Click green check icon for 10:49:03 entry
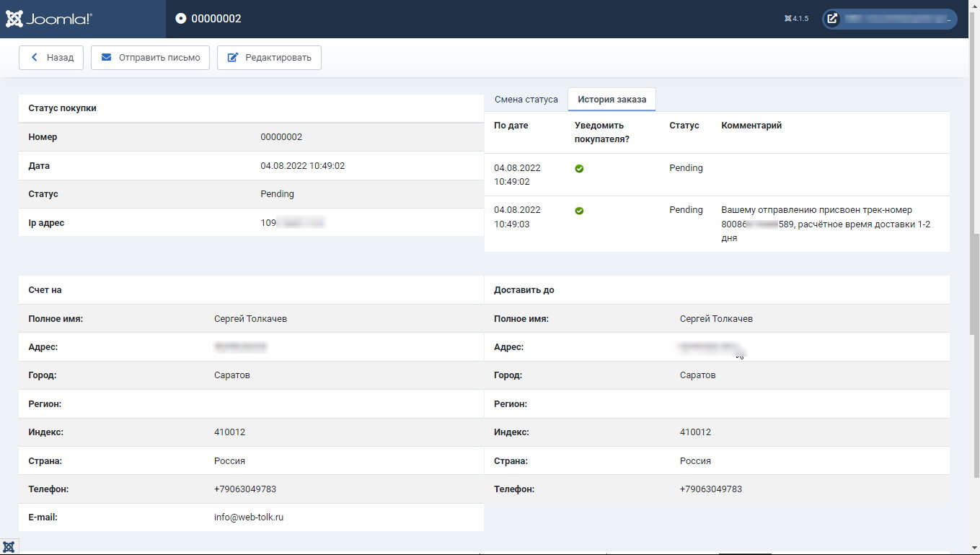 point(579,211)
